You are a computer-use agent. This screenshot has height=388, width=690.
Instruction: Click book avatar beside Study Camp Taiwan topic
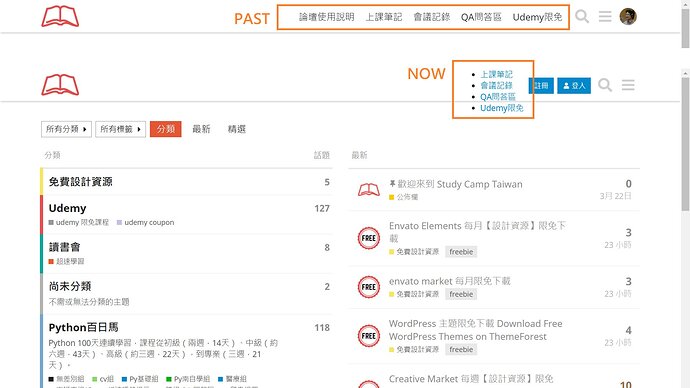[369, 190]
